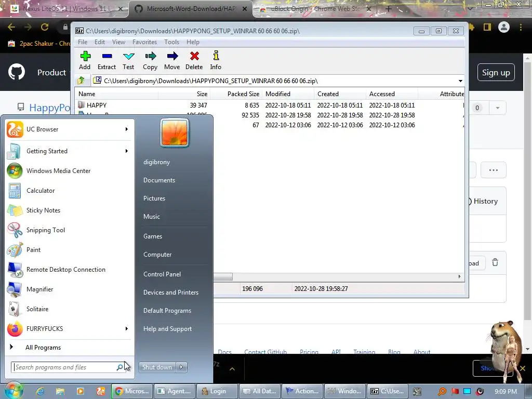This screenshot has width=532, height=399.
Task: Sort by the Name column header
Action: 117,94
